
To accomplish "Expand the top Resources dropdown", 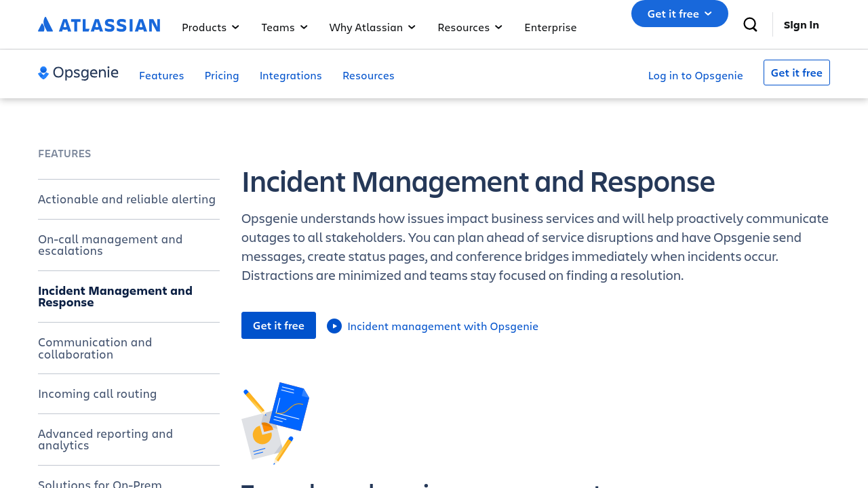I will pos(470,27).
